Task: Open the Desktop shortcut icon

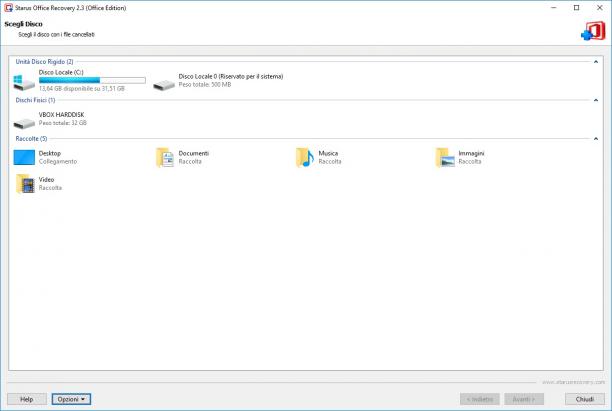Action: coord(24,157)
